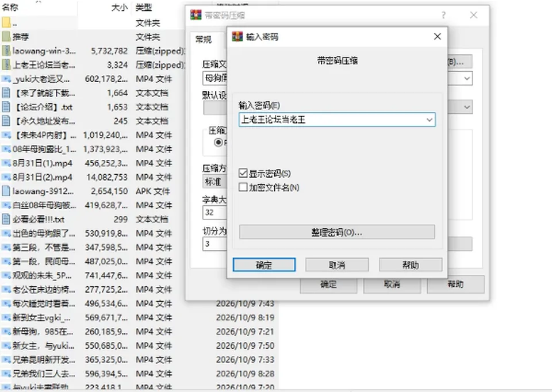The width and height of the screenshot is (552, 392).
Task: Click the question mark help icon in 带密码压缩 window
Action: 443,15
